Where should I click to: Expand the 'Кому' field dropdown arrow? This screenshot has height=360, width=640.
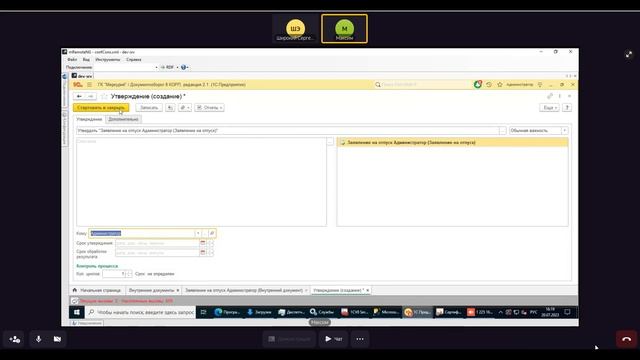coord(198,233)
